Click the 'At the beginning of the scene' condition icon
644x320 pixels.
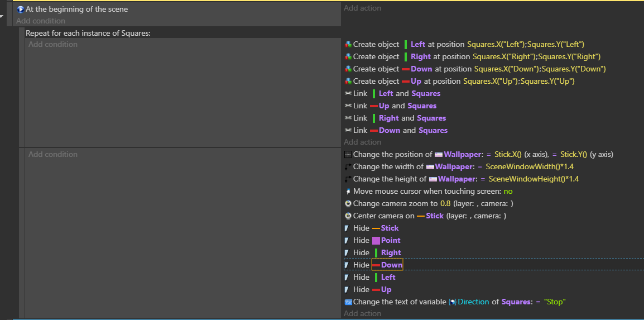pyautogui.click(x=21, y=9)
